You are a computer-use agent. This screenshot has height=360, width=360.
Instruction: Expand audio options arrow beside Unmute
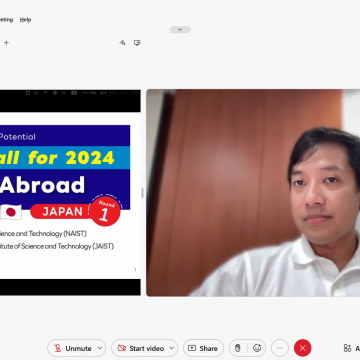point(99,348)
